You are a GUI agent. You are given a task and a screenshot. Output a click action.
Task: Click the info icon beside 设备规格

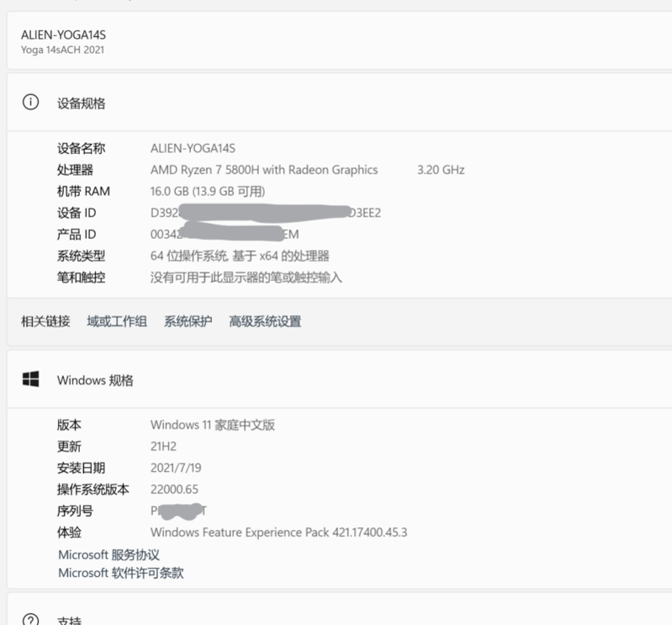[x=30, y=103]
